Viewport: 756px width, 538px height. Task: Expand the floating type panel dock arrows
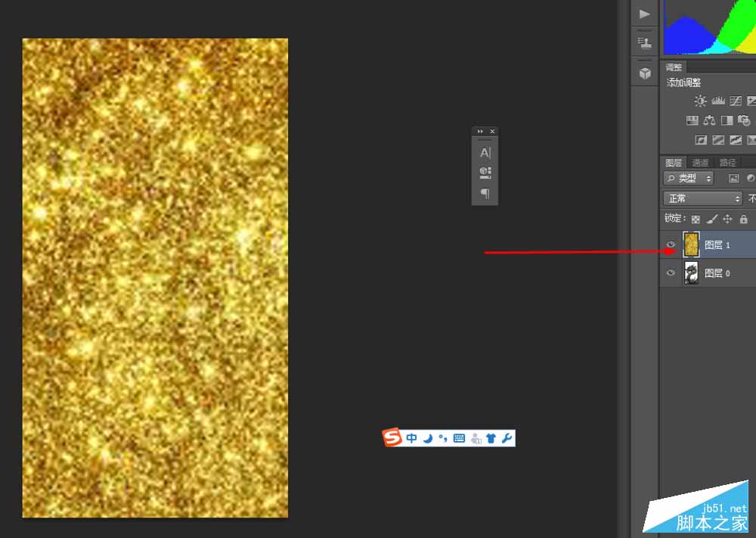click(480, 131)
